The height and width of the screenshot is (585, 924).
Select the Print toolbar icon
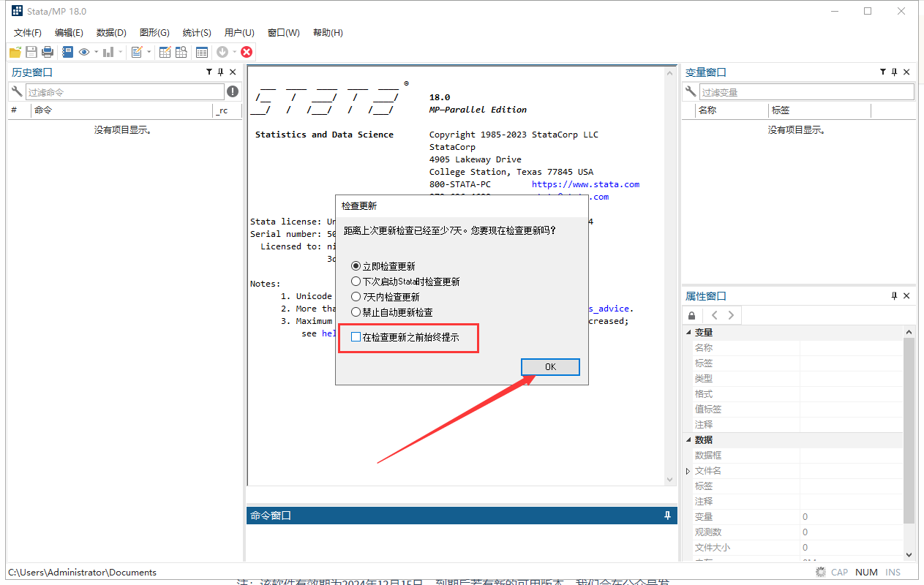click(x=47, y=51)
